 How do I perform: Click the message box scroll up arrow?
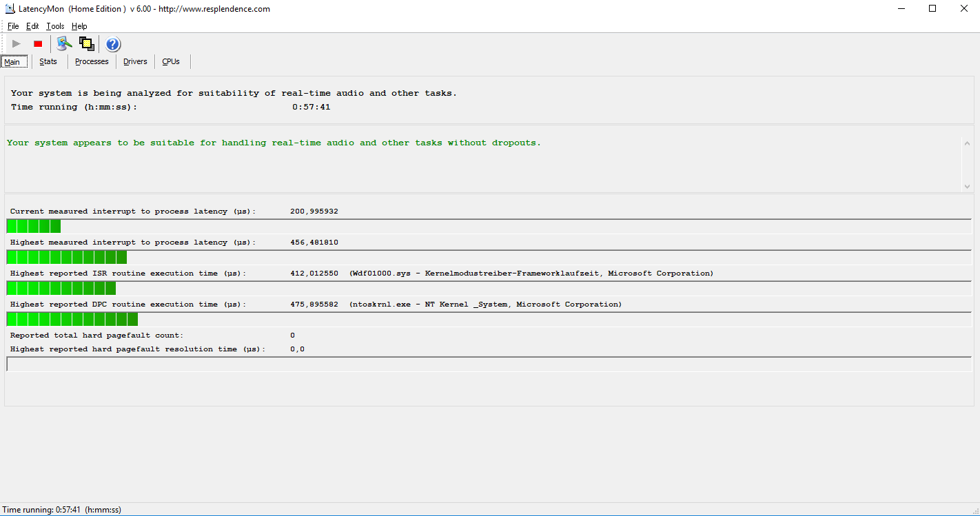967,143
